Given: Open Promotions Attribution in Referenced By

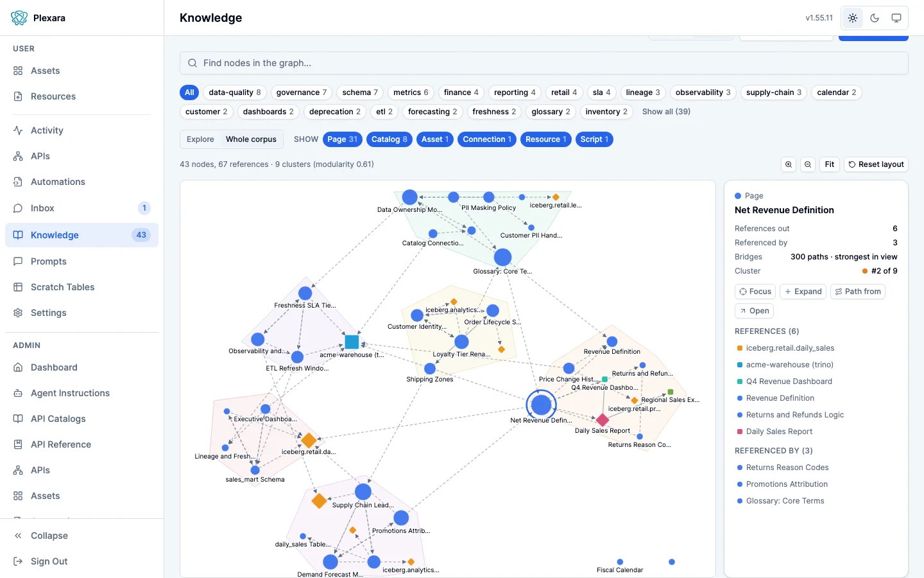Looking at the screenshot, I should click(787, 484).
